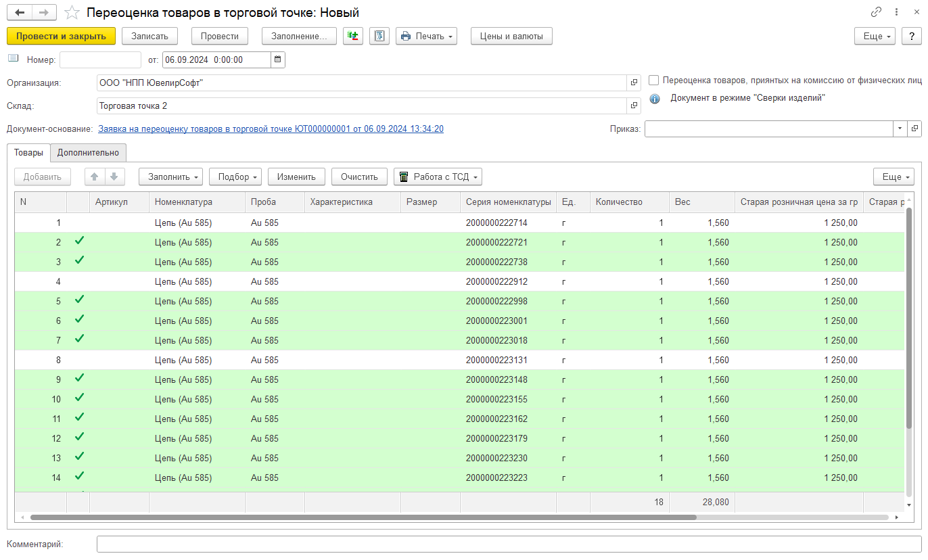The height and width of the screenshot is (560, 928).
Task: Expand the Приказ dropdown arrow
Action: [x=900, y=129]
